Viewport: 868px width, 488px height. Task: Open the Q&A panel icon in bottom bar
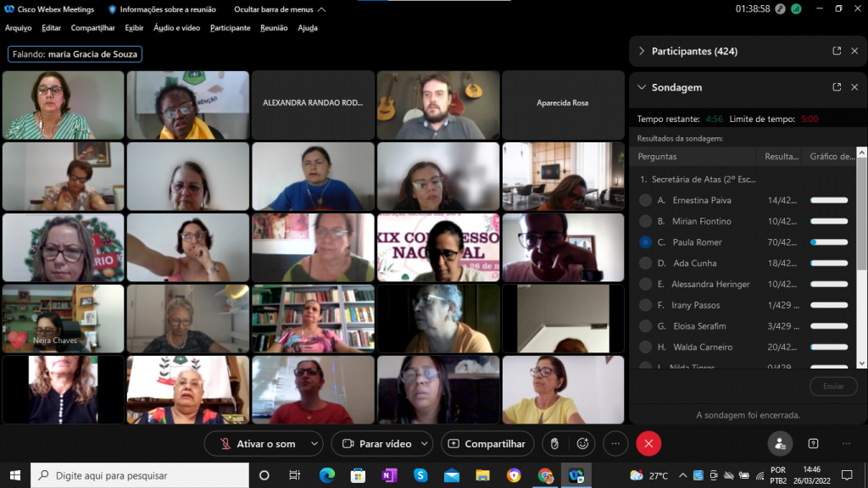(813, 443)
